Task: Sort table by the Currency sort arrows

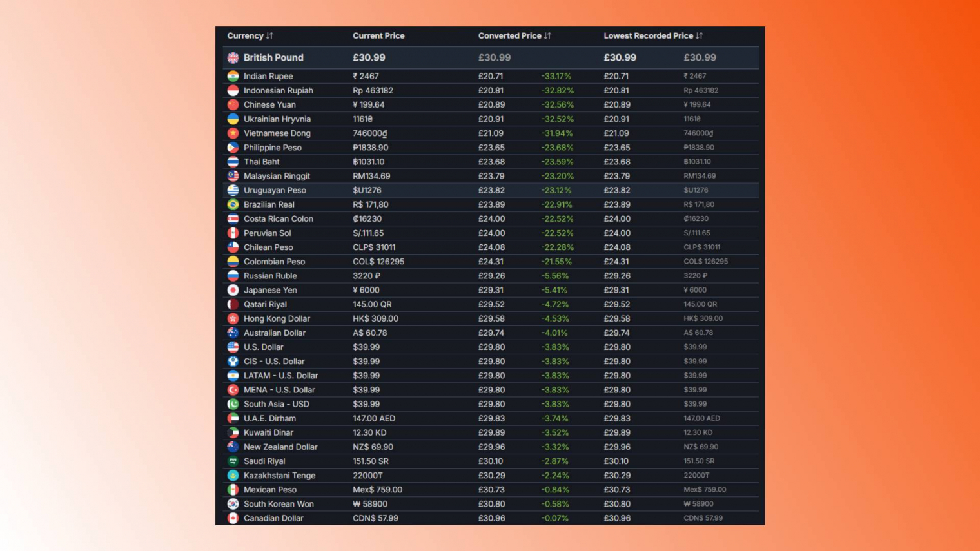Action: 269,36
